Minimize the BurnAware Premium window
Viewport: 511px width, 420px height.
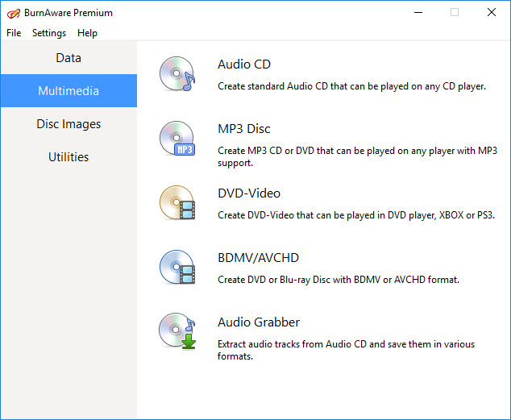418,13
